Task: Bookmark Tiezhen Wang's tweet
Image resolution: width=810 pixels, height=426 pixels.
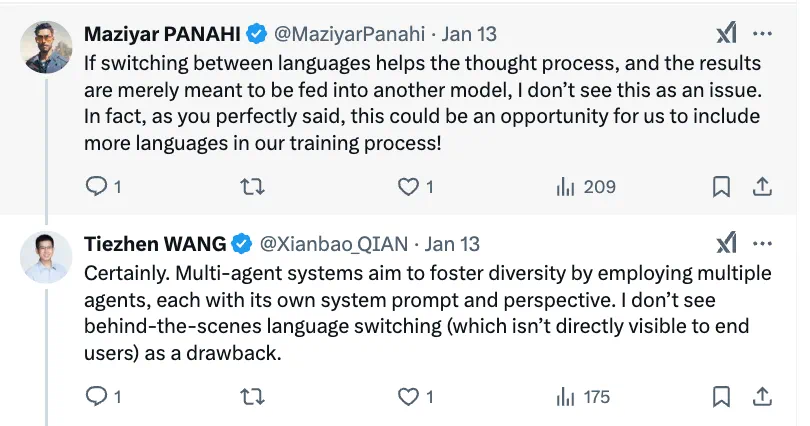Action: (720, 397)
